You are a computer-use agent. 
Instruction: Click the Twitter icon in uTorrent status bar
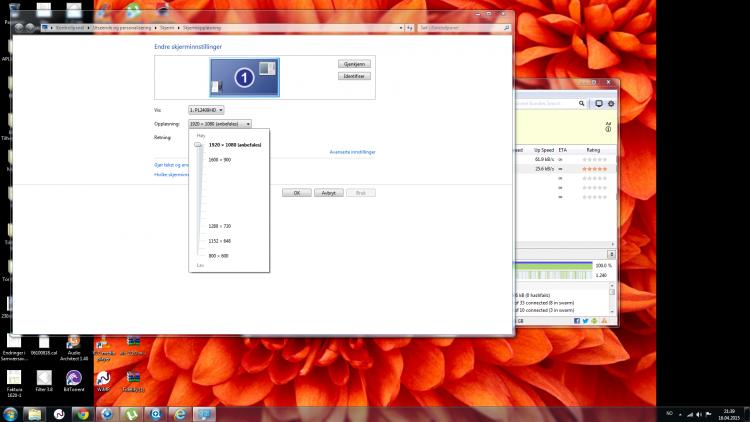click(585, 321)
